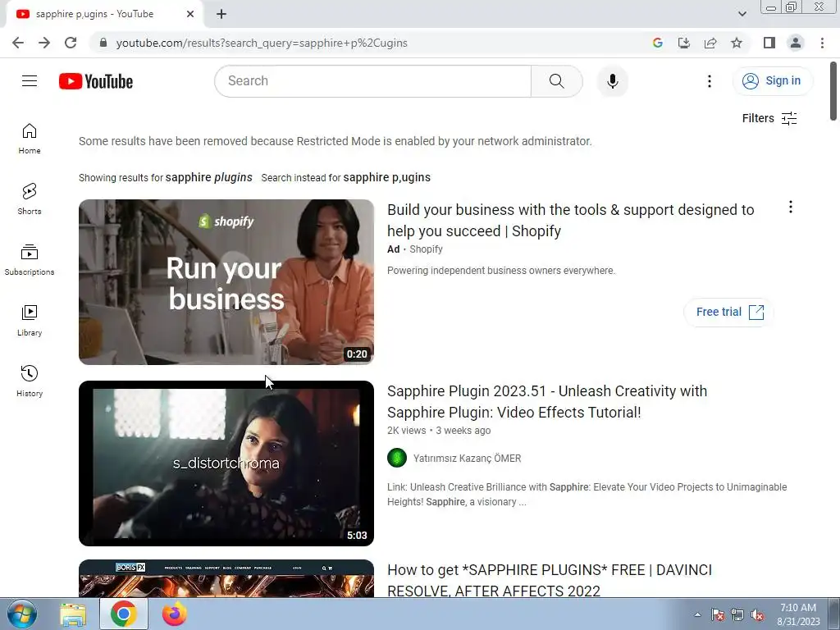The height and width of the screenshot is (630, 840).
Task: Click the network tray icon
Action: coord(737,614)
